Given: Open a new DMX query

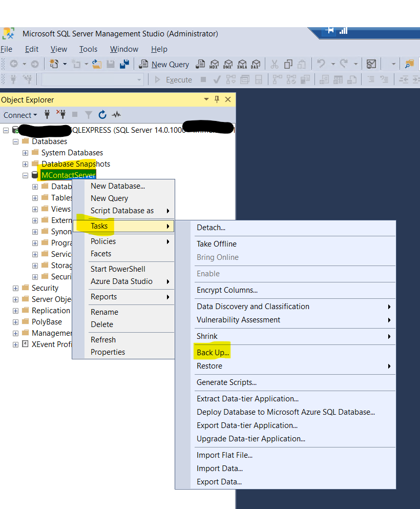Looking at the screenshot, I should (228, 64).
